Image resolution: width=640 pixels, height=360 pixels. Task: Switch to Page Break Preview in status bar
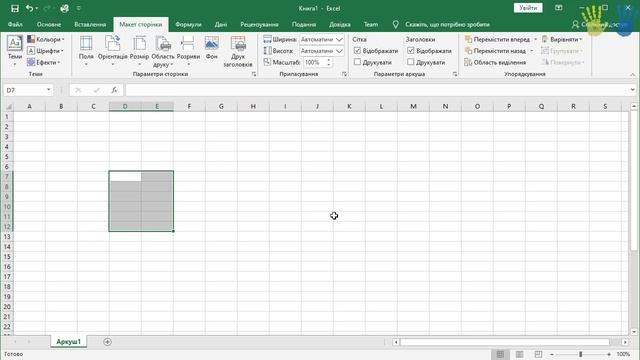click(538, 354)
